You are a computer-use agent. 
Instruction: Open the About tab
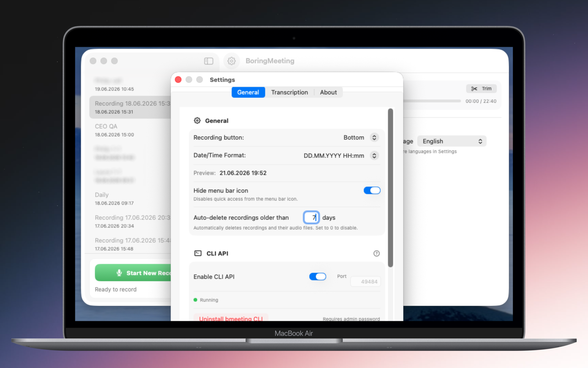[x=328, y=92]
